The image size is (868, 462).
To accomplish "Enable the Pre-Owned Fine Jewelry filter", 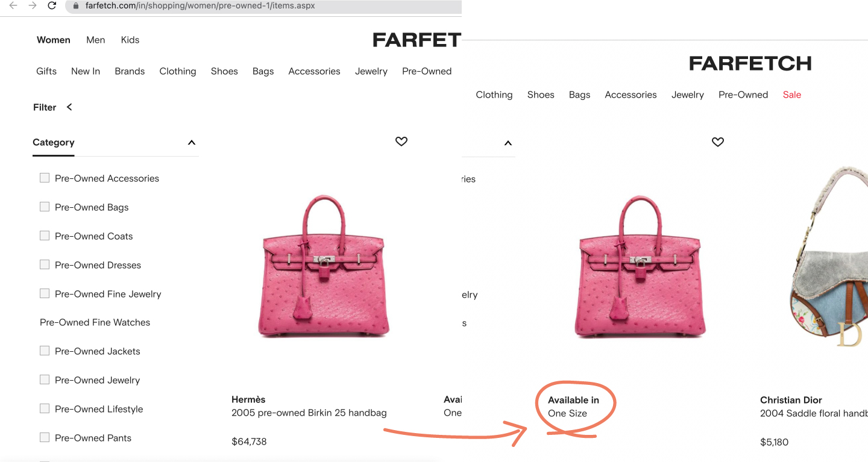I will pyautogui.click(x=45, y=293).
